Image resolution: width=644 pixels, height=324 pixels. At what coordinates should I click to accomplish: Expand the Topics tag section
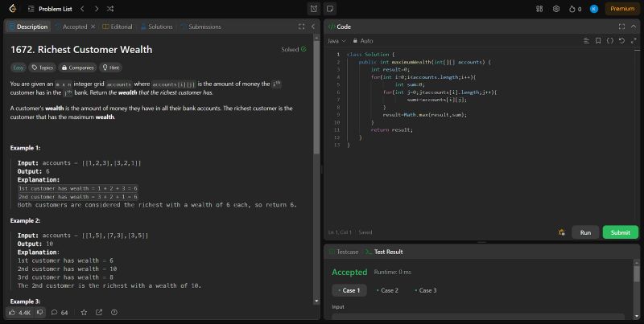pyautogui.click(x=43, y=68)
